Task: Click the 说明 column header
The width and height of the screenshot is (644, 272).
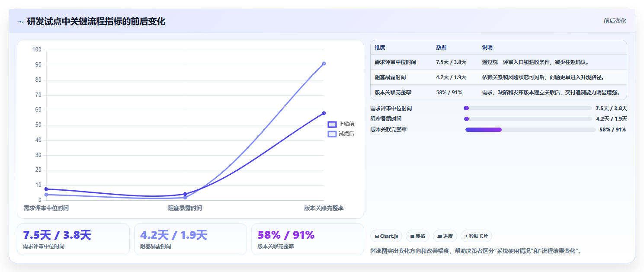Action: click(x=487, y=48)
